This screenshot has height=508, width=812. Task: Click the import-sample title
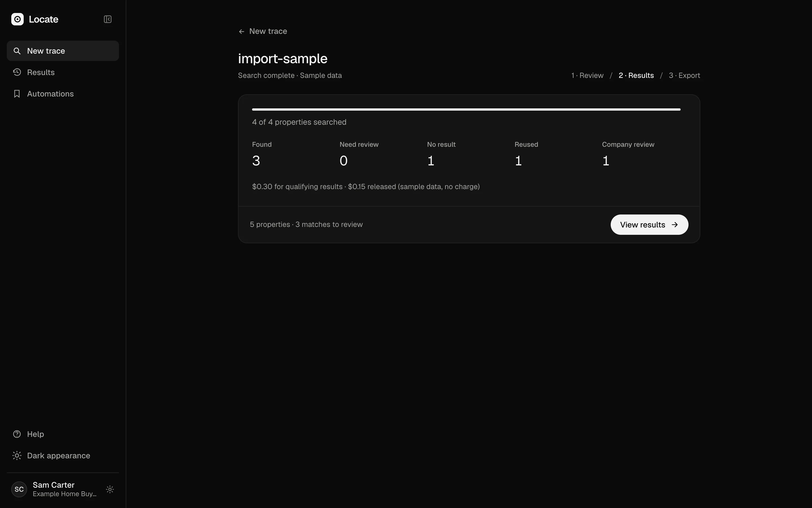point(283,58)
